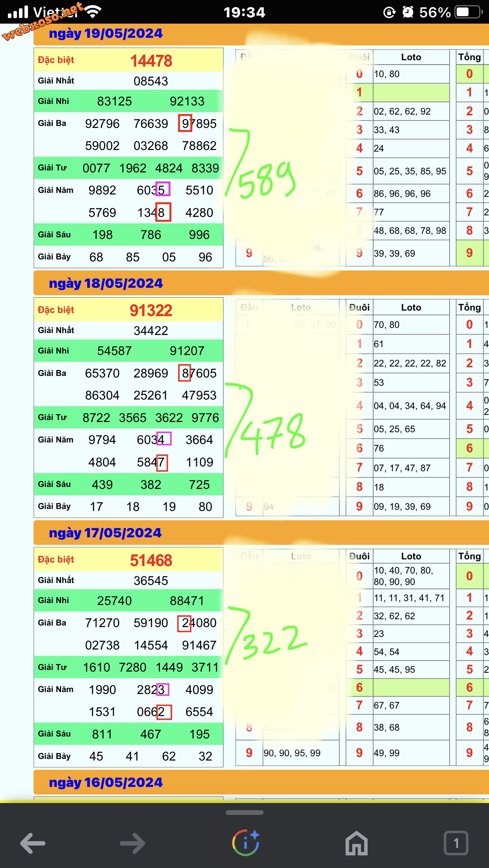The image size is (489, 868).
Task: Select seventh prize number 19 on 18/05
Action: [x=169, y=507]
